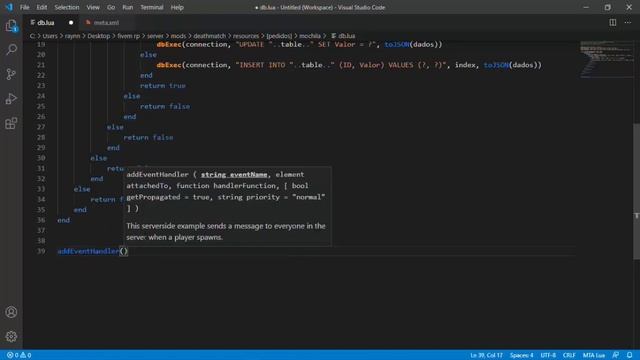Viewport: 640px width, 360px height.
Task: Open the Run and Debug view
Action: [x=11, y=99]
